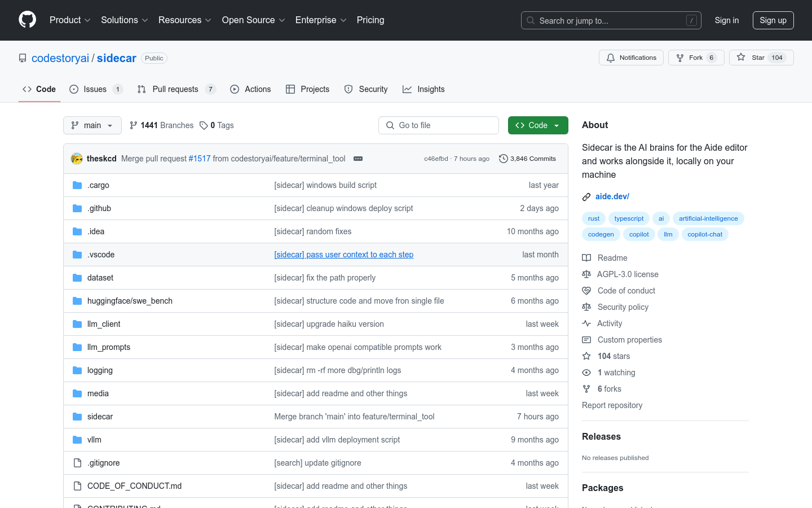Open the aide.dev/ website link
The height and width of the screenshot is (508, 812).
coord(612,196)
